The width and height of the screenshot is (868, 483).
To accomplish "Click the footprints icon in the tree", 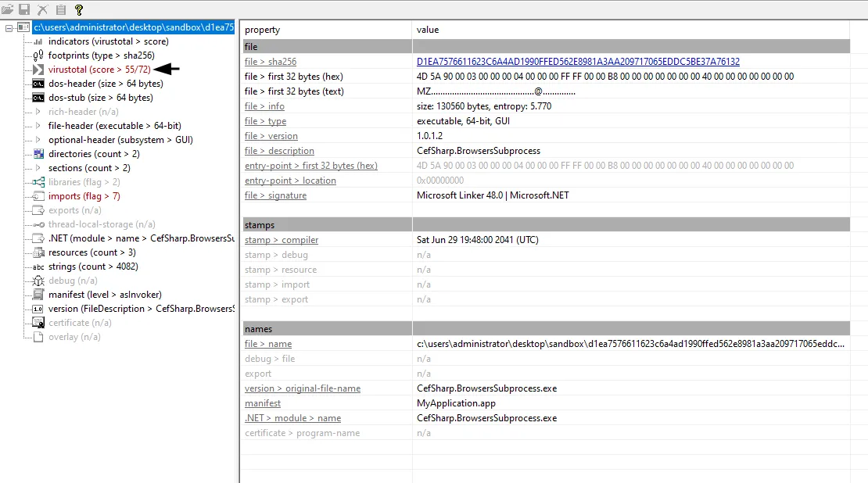I will click(38, 55).
